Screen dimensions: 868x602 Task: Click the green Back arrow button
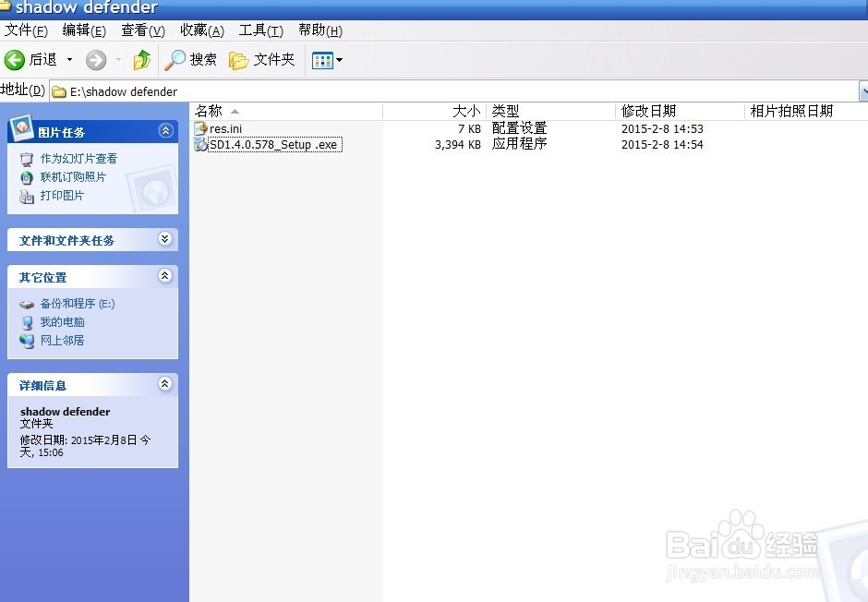(15, 60)
